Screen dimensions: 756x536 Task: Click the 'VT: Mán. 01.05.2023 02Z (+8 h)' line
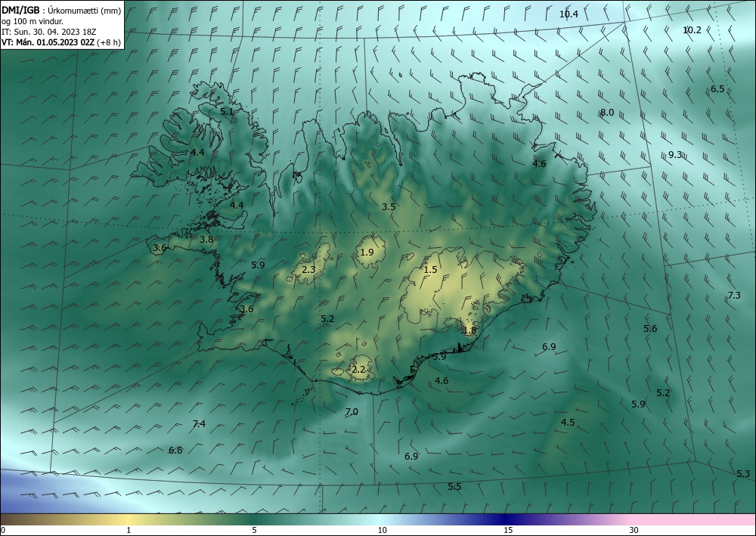point(61,42)
